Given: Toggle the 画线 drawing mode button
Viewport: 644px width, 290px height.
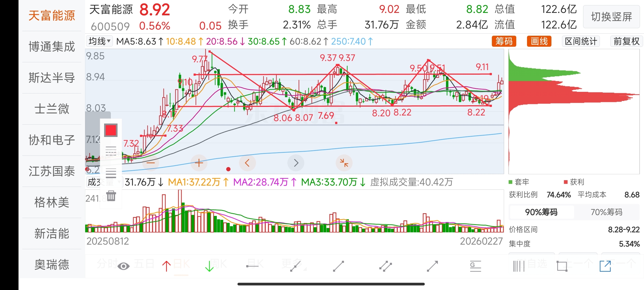Looking at the screenshot, I should click(x=539, y=41).
